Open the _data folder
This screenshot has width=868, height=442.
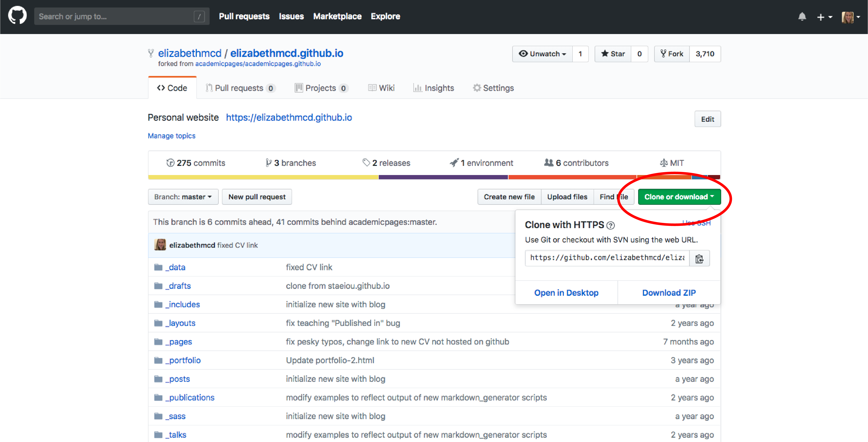[x=176, y=267]
